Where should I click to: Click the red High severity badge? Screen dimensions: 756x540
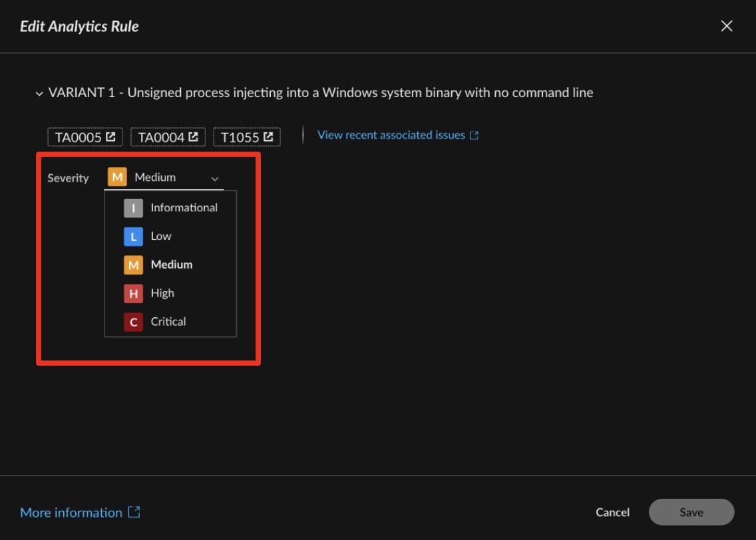[x=133, y=293]
